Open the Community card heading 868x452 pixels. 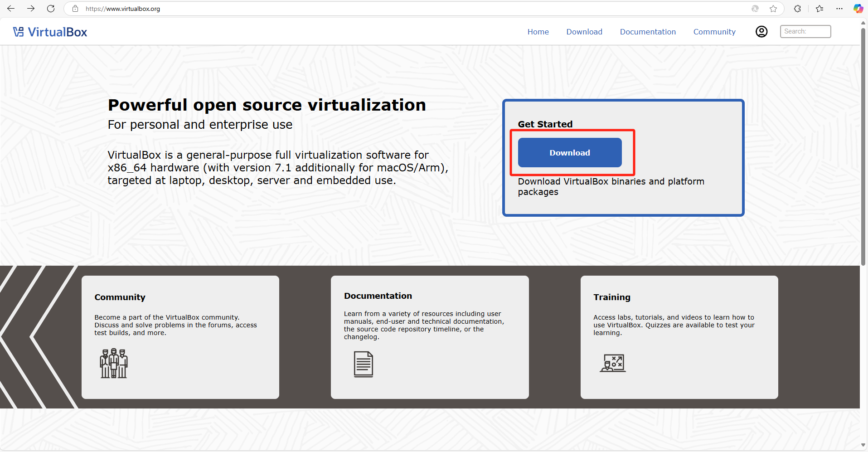pyautogui.click(x=120, y=297)
